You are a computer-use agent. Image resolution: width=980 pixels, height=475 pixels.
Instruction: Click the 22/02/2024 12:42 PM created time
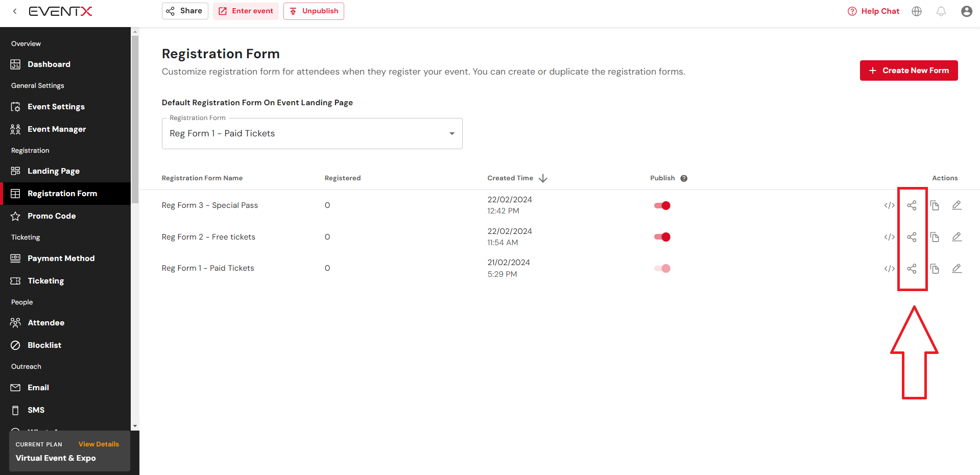tap(510, 205)
